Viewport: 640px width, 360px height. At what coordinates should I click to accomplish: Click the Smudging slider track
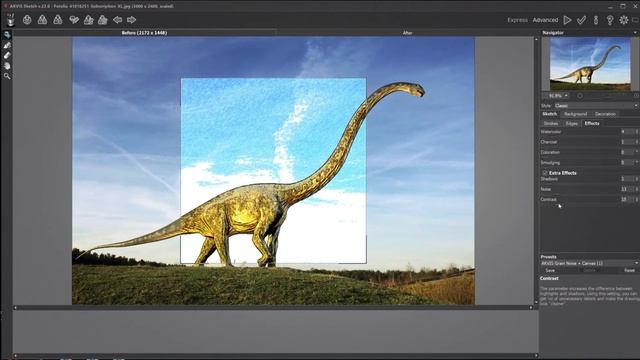(x=579, y=166)
